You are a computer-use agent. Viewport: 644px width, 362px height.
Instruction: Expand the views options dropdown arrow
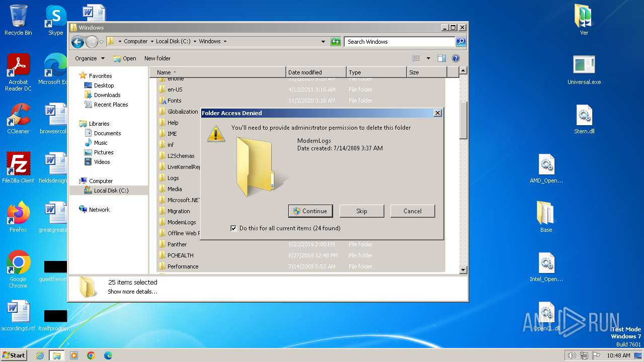(428, 58)
